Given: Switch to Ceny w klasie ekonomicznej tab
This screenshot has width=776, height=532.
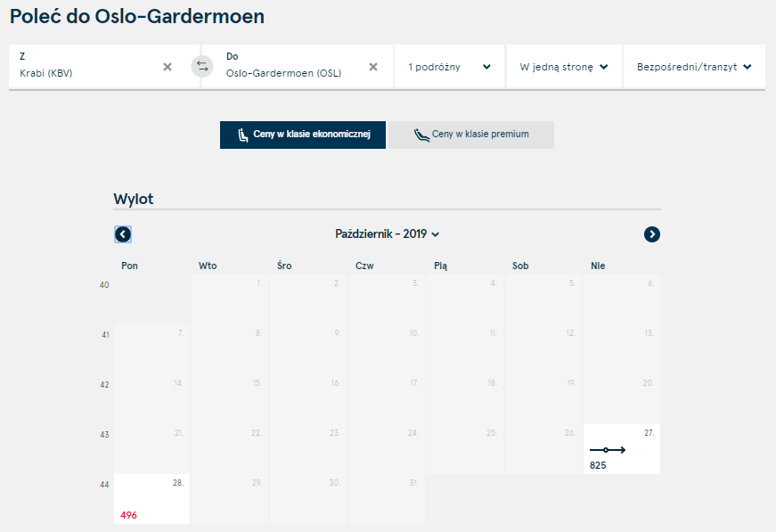Looking at the screenshot, I should [303, 135].
